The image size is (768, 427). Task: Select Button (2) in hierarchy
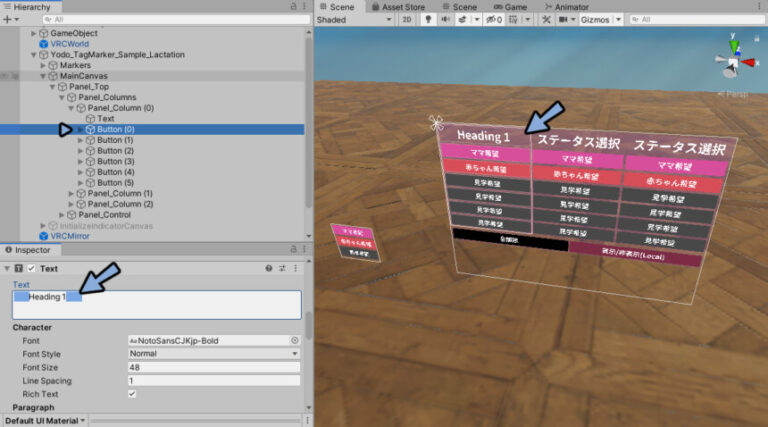(115, 151)
